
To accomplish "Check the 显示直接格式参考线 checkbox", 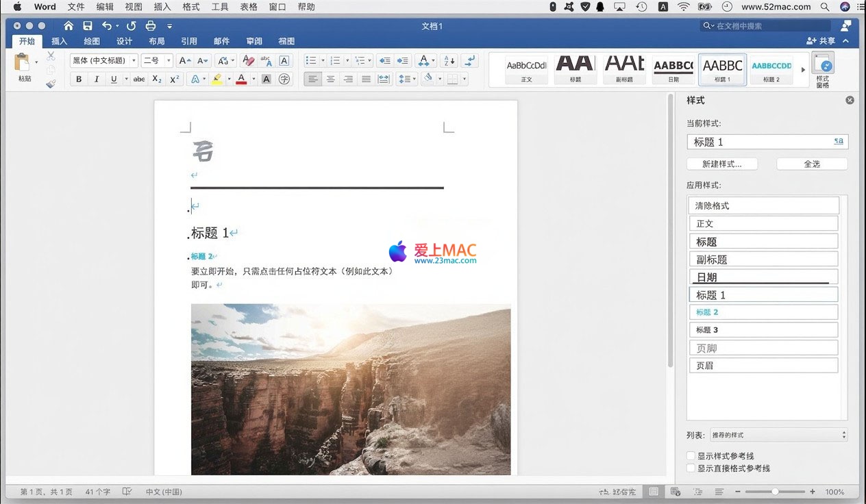I will pos(691,468).
